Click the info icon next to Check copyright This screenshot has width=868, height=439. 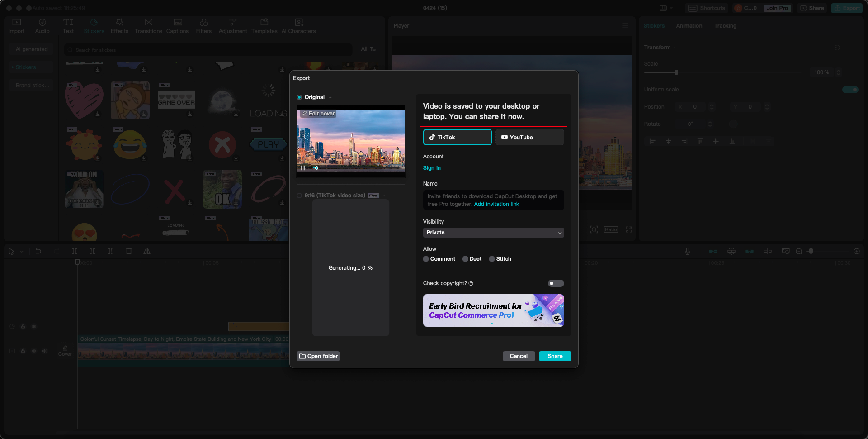[x=471, y=283]
